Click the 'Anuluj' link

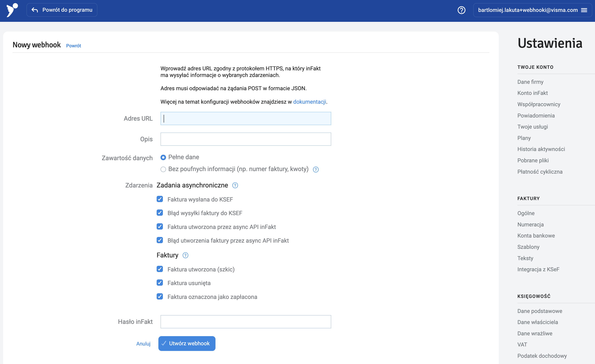tap(143, 344)
